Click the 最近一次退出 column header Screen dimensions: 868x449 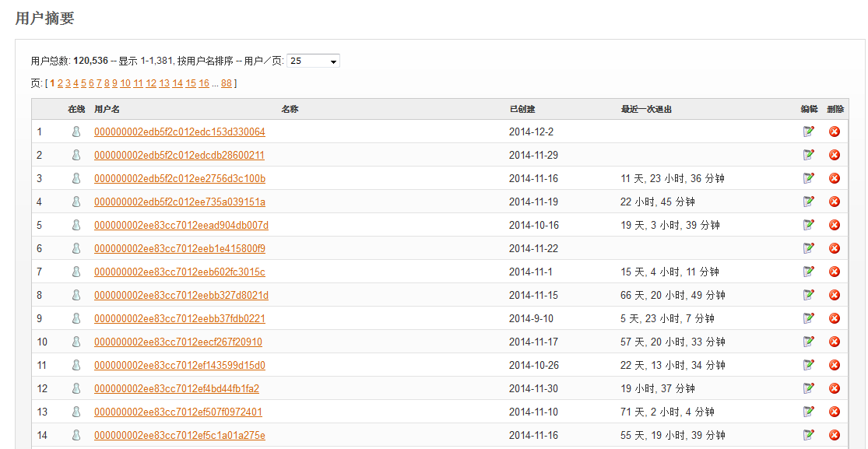click(646, 109)
